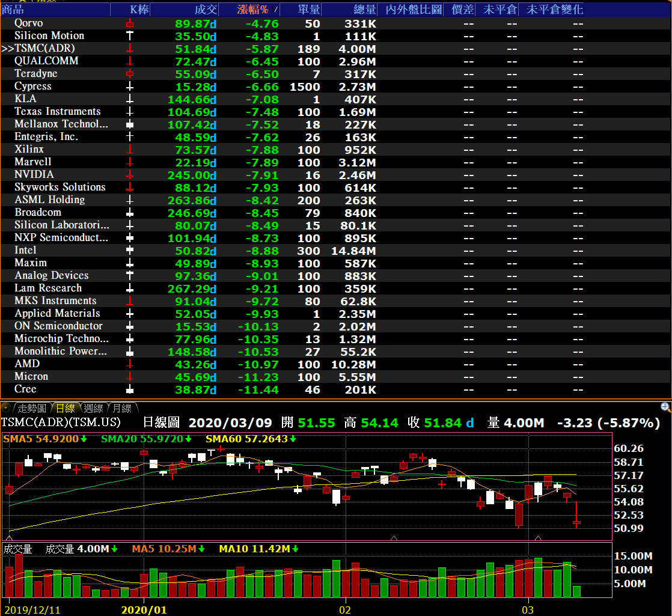This screenshot has width=672, height=616.
Task: Select the MKS Instruments stock name
Action: point(56,300)
